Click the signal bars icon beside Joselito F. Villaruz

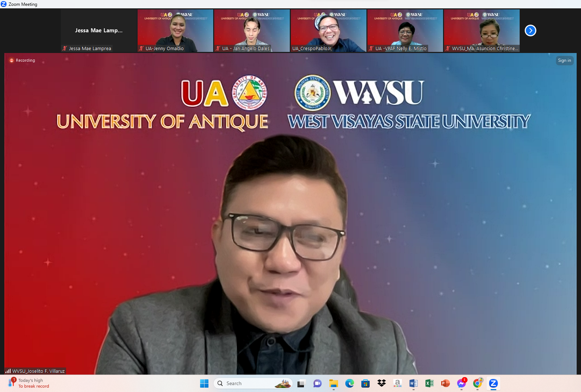click(8, 371)
